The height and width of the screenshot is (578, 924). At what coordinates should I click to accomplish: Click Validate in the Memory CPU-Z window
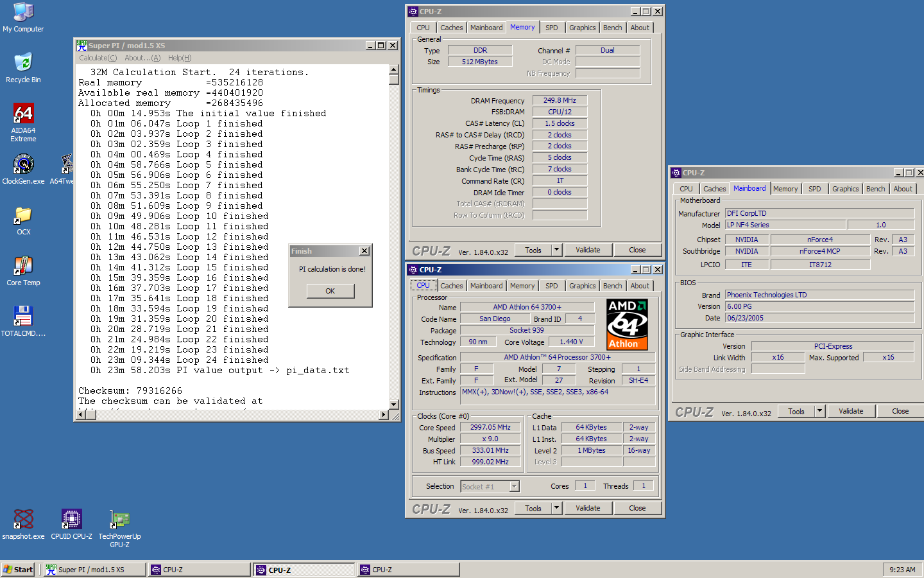coord(588,250)
